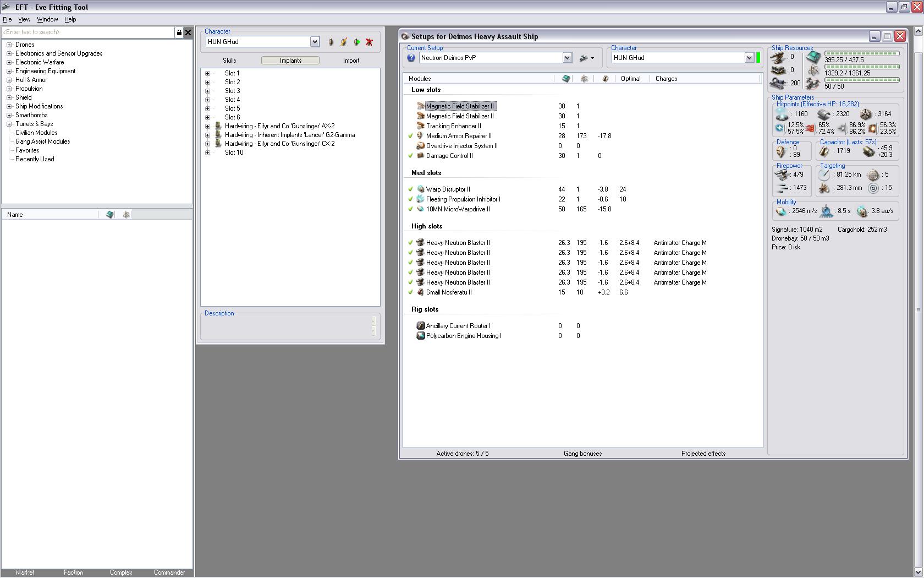Click the capacitor battery icon
Screen dimensions: 924x578
[x=824, y=151]
